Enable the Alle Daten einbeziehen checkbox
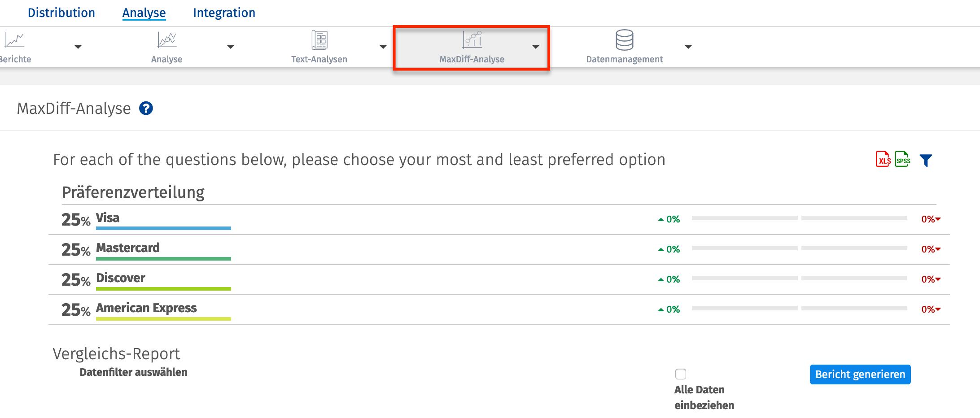 [x=680, y=374]
